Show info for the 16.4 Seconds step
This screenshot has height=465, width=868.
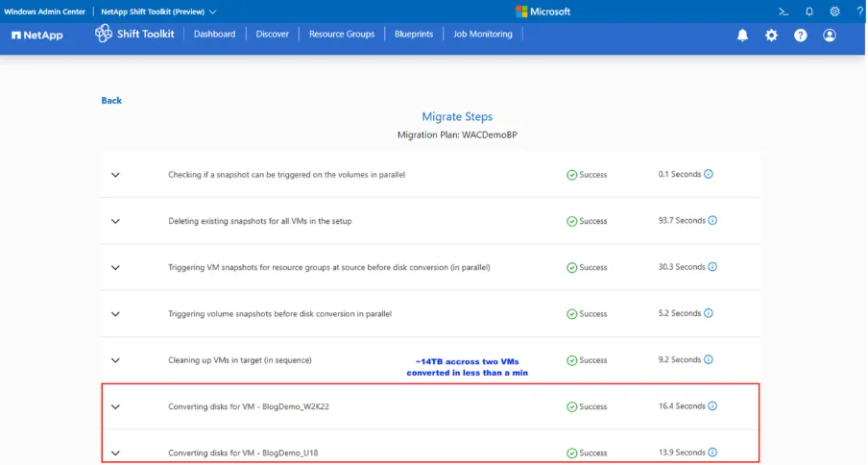tap(712, 406)
